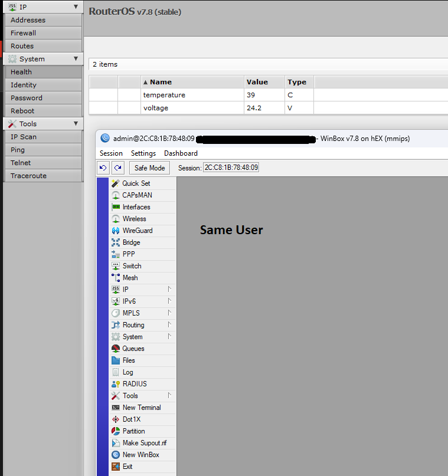
Task: Click the Quick Set wand icon
Action: pos(116,183)
